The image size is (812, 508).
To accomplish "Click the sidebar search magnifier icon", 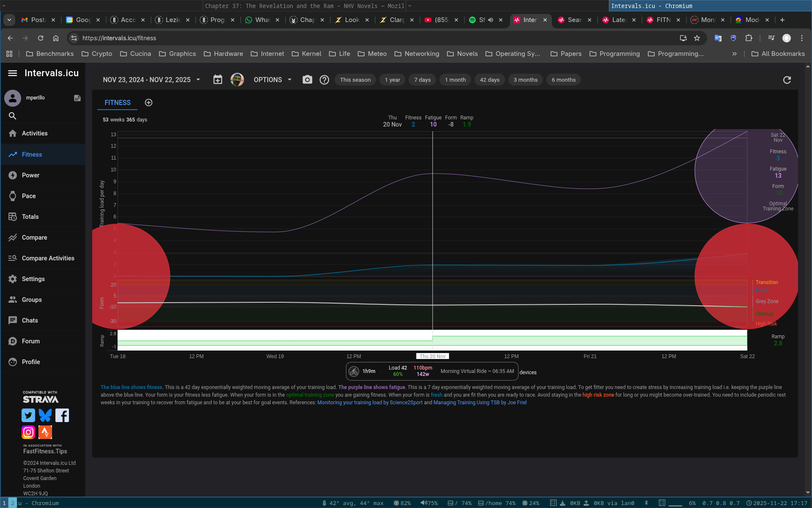I will pyautogui.click(x=13, y=116).
